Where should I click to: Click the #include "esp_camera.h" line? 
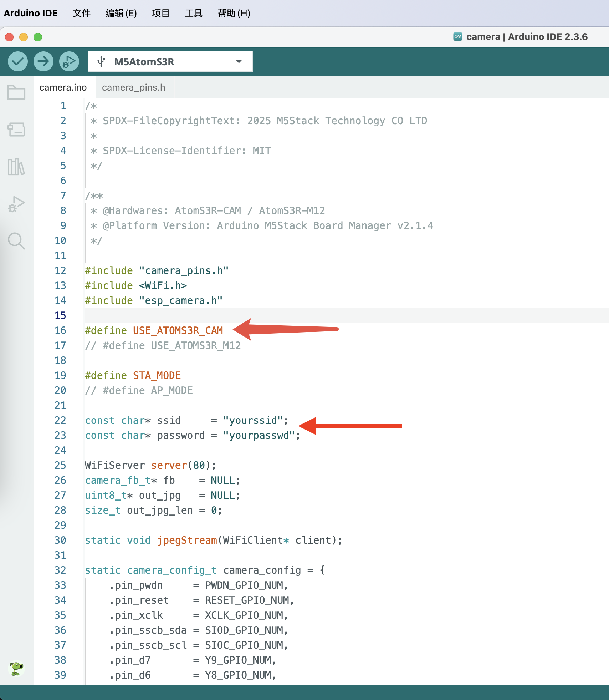coord(154,300)
